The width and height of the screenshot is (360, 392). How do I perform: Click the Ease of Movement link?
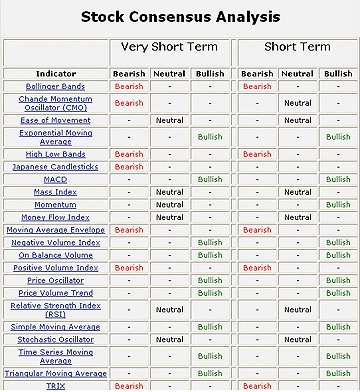tap(55, 120)
